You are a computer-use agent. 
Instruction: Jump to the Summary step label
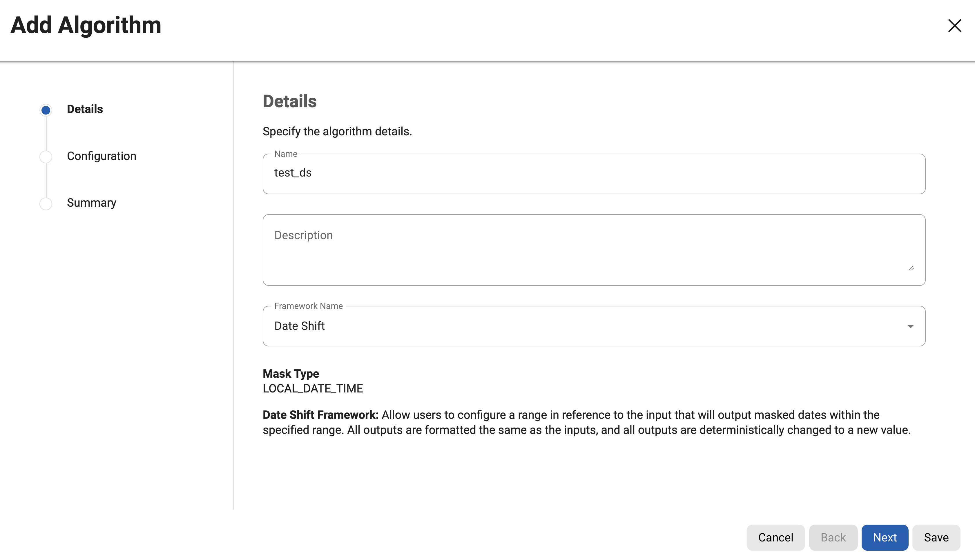coord(91,203)
